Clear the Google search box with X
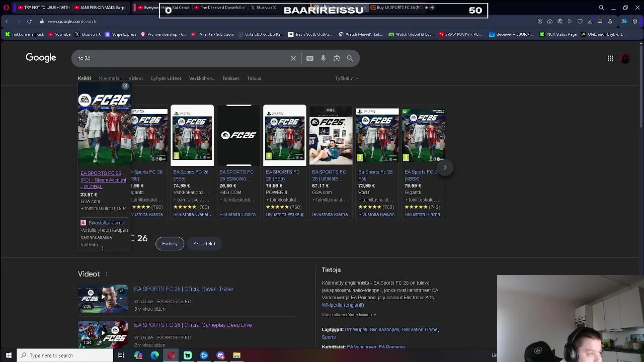 (x=293, y=58)
